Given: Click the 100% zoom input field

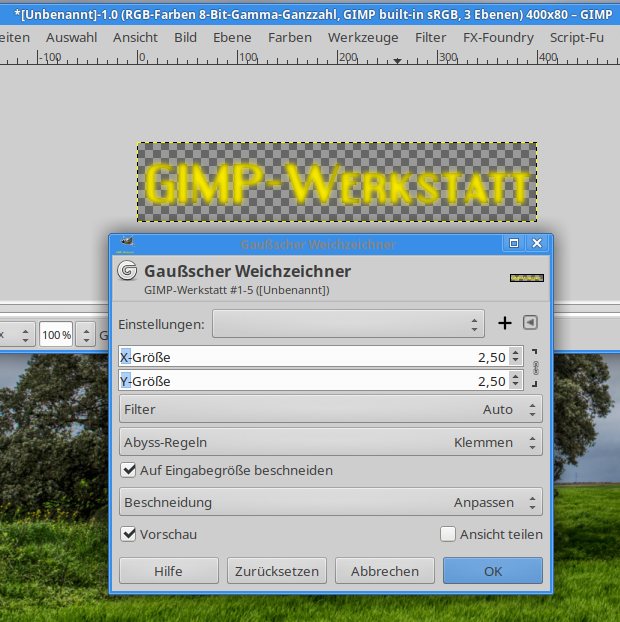Looking at the screenshot, I should [x=56, y=335].
